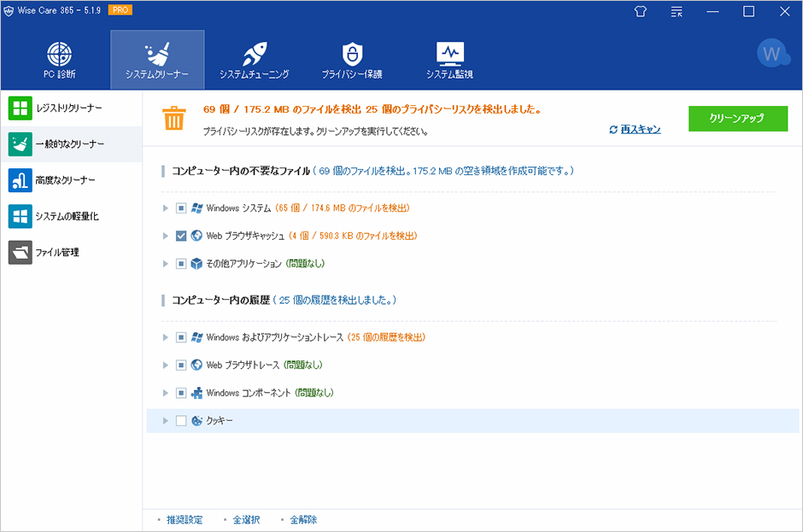Click the 全選択 link

pyautogui.click(x=246, y=520)
